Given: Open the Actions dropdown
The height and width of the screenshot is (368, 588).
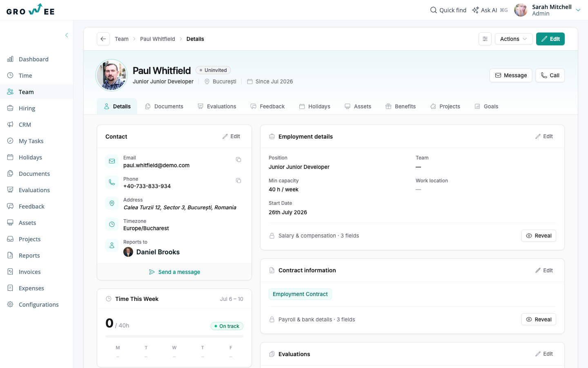Looking at the screenshot, I should 514,39.
